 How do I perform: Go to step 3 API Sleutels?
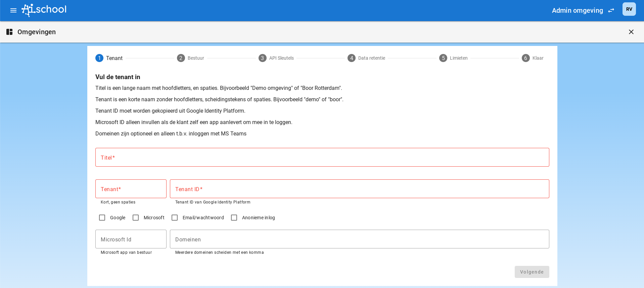pos(276,58)
